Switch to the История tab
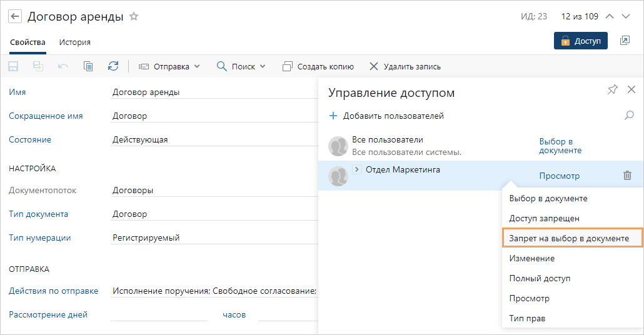 click(x=75, y=42)
